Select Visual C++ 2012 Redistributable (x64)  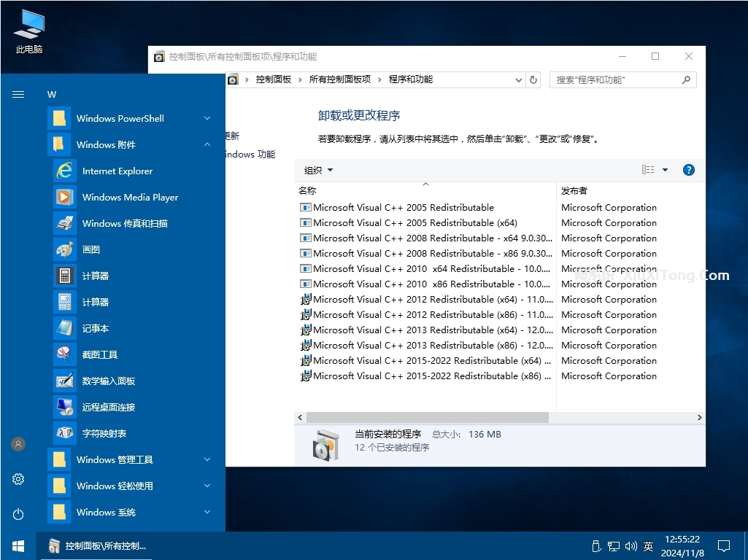pyautogui.click(x=425, y=299)
